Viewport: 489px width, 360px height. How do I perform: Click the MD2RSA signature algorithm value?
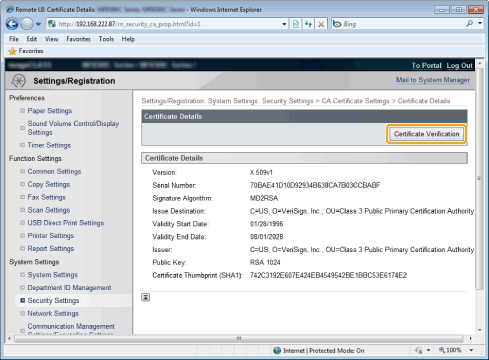click(264, 198)
